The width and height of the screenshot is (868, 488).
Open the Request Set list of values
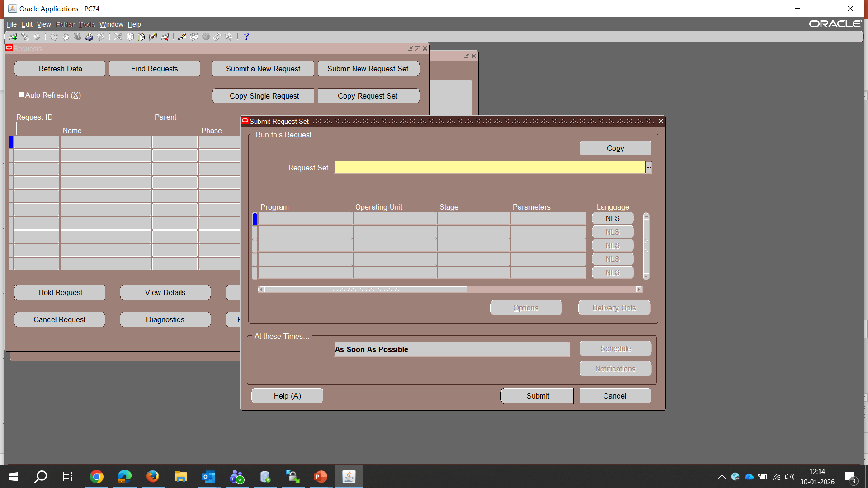(649, 168)
